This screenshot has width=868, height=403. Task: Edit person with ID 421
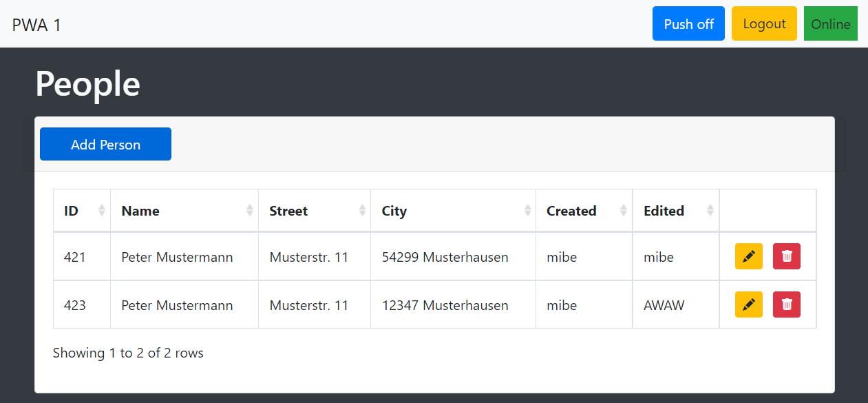(748, 256)
